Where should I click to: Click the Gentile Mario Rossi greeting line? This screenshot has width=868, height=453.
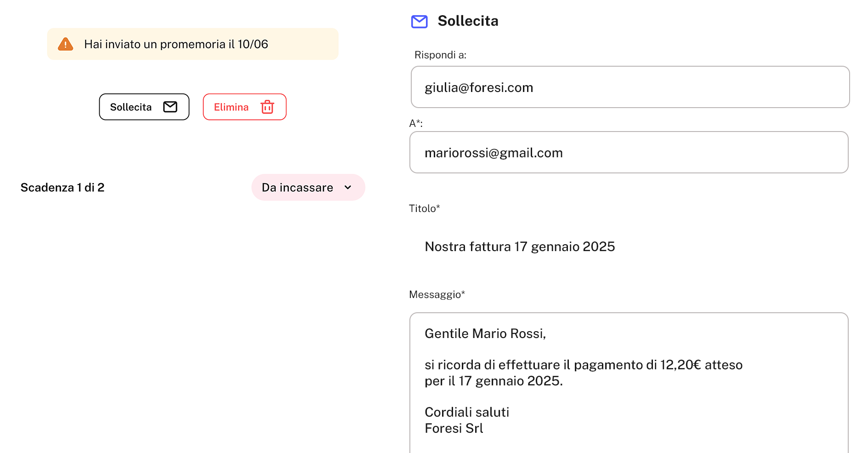485,333
